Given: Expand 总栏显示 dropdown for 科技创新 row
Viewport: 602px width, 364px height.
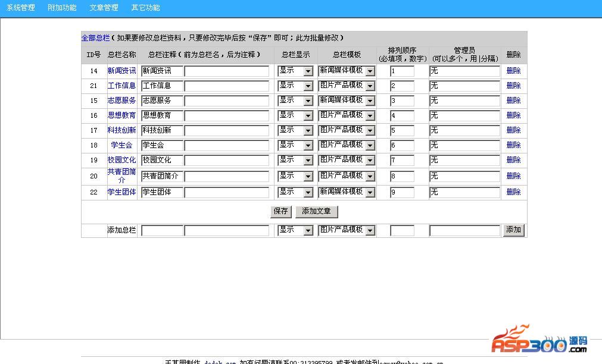Looking at the screenshot, I should (295, 130).
